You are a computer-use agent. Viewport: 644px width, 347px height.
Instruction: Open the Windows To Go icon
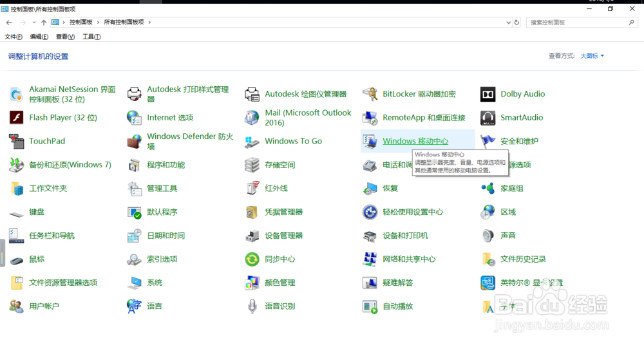click(252, 141)
